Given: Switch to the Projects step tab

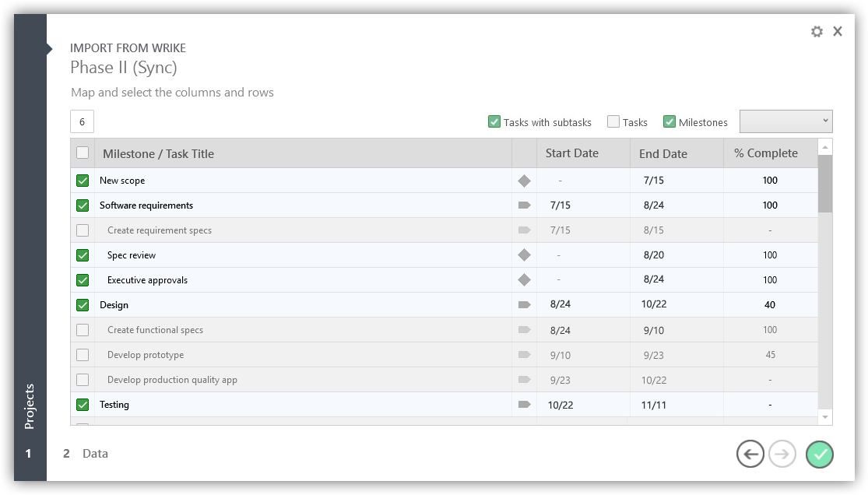Looking at the screenshot, I should pyautogui.click(x=30, y=406).
